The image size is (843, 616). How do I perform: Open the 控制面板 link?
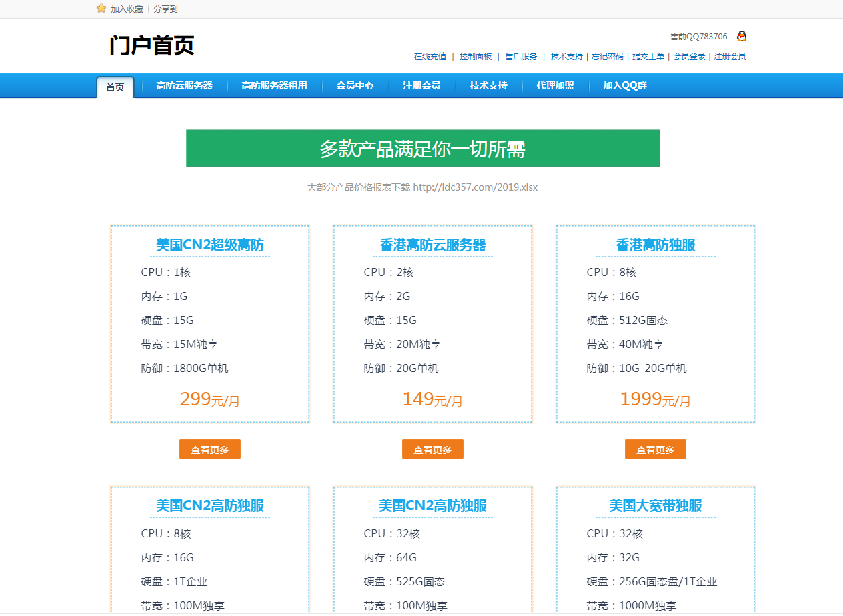tap(476, 57)
